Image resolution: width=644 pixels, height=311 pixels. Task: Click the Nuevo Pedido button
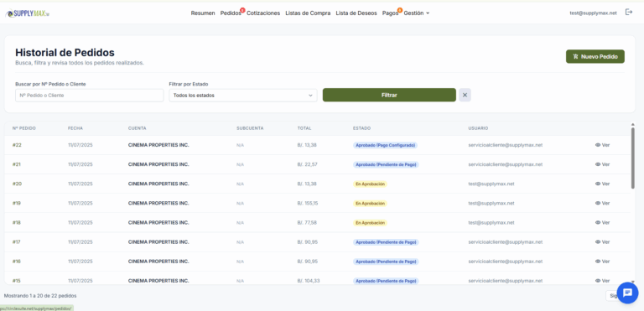595,57
